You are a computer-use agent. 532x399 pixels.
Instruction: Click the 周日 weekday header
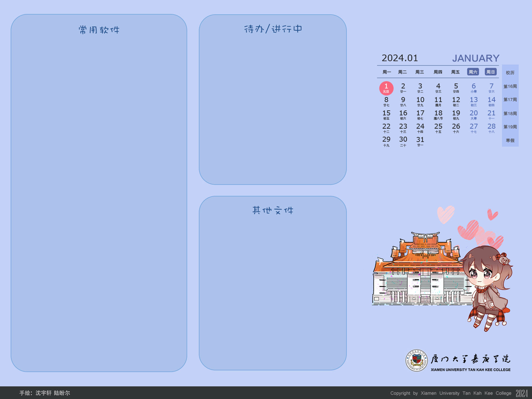pos(490,72)
